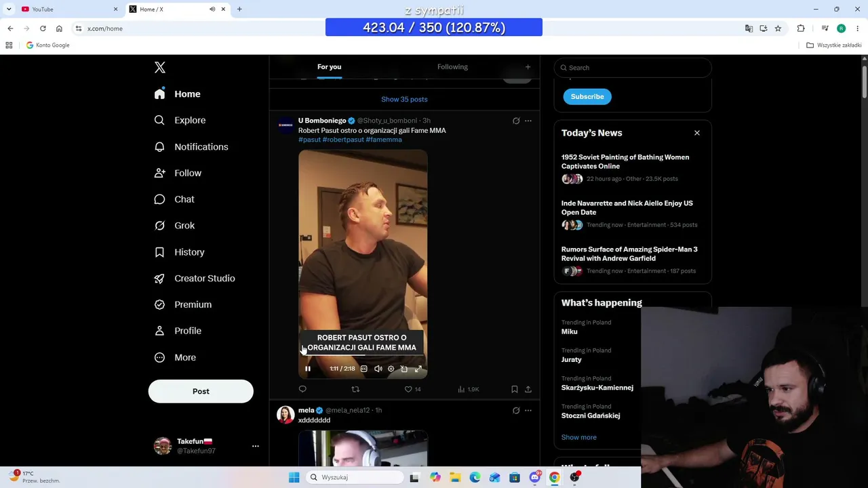Switch to the YouTube browser tab
The height and width of the screenshot is (488, 868).
[68, 9]
